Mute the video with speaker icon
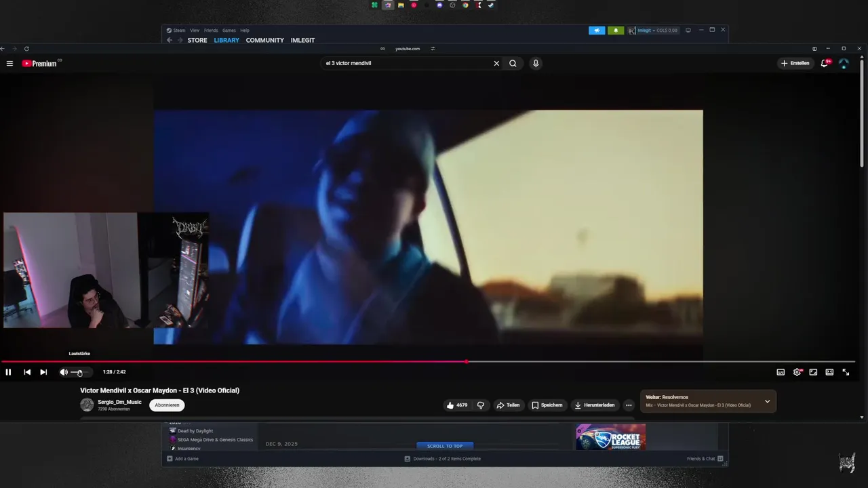Viewport: 868px width, 488px height. click(x=64, y=372)
